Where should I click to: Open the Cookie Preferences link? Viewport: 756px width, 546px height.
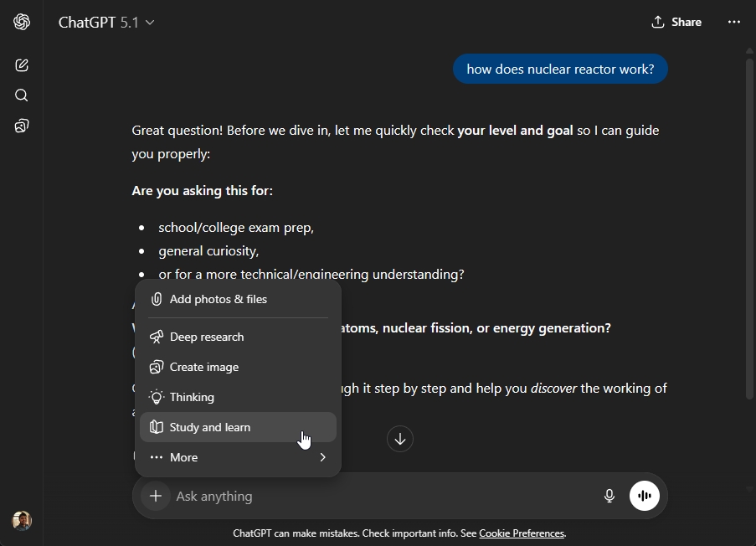[522, 533]
